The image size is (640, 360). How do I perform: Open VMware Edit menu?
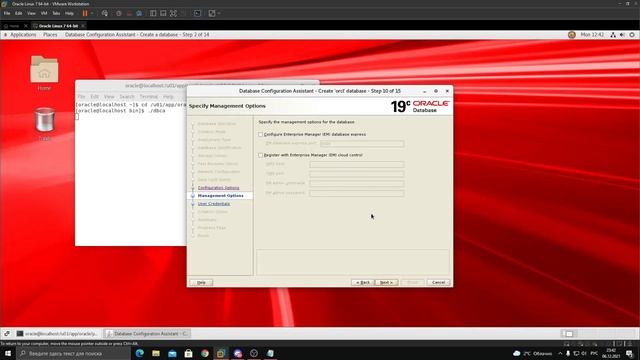19,13
